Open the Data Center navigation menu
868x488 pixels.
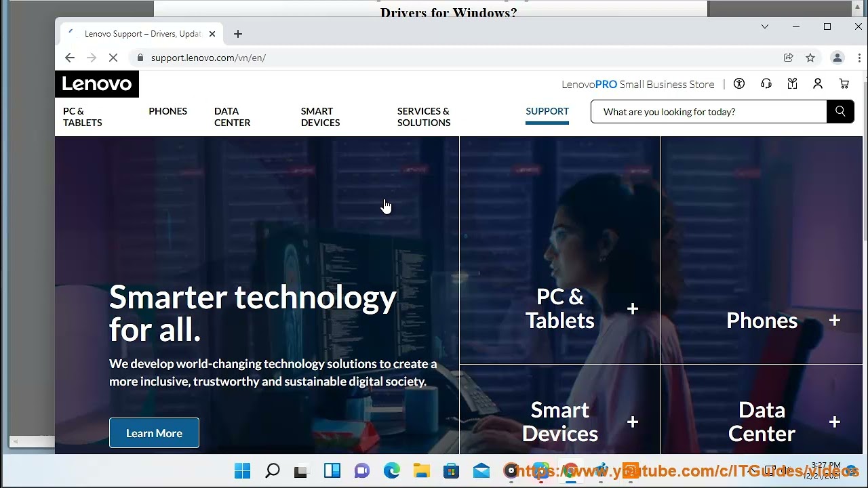click(233, 117)
